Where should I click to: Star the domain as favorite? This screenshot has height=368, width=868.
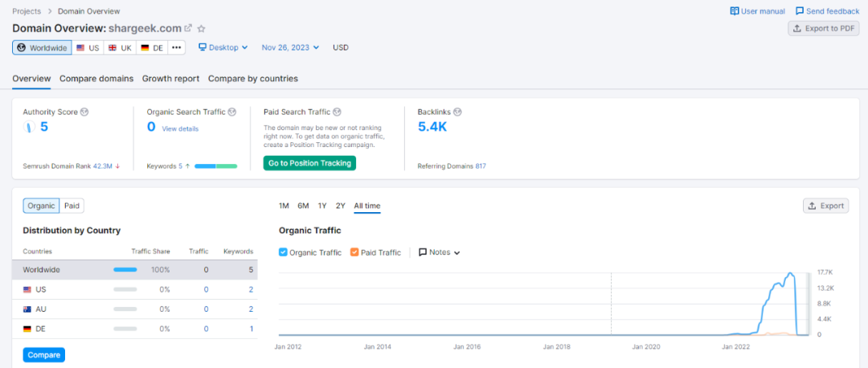click(x=202, y=28)
